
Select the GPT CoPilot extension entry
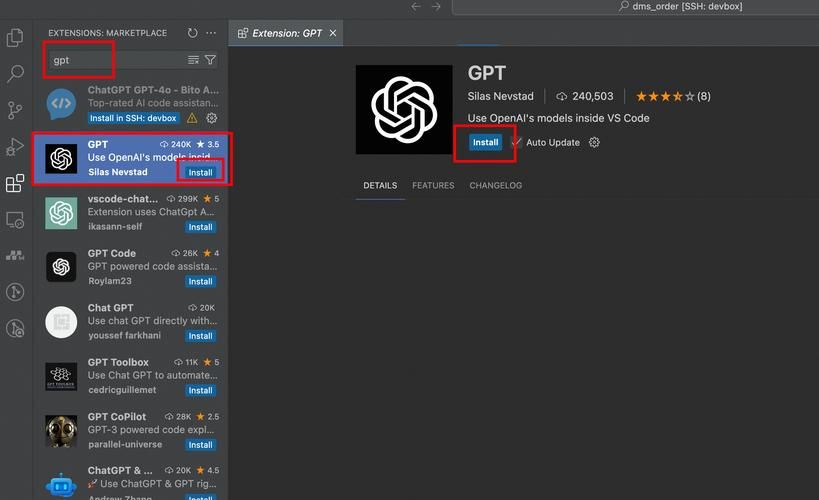tap(131, 431)
